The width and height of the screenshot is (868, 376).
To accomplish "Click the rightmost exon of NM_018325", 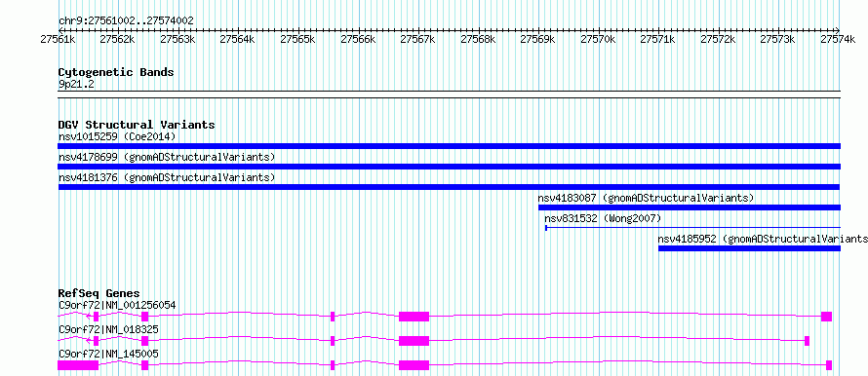I will click(808, 341).
